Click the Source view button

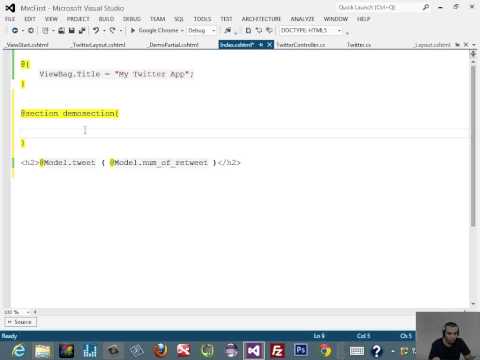point(20,322)
